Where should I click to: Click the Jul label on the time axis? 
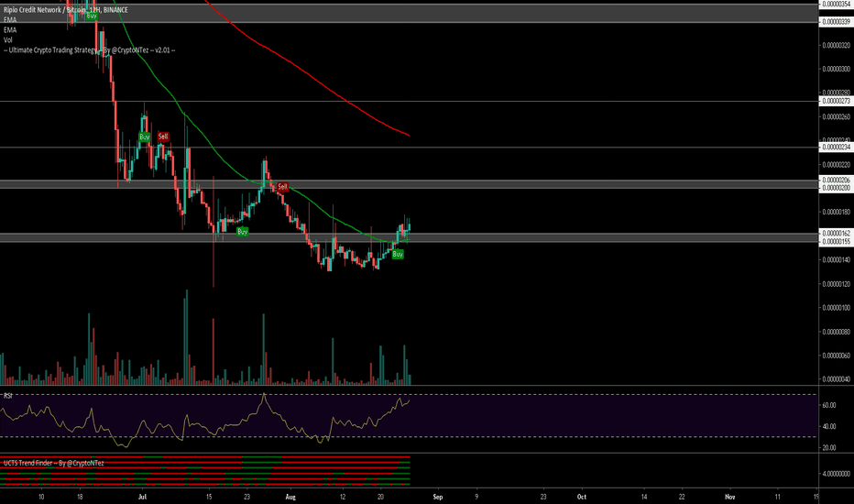point(143,497)
